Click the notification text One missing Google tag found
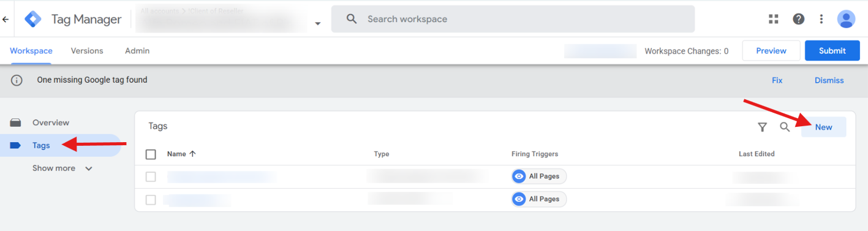The image size is (868, 231). pos(92,80)
